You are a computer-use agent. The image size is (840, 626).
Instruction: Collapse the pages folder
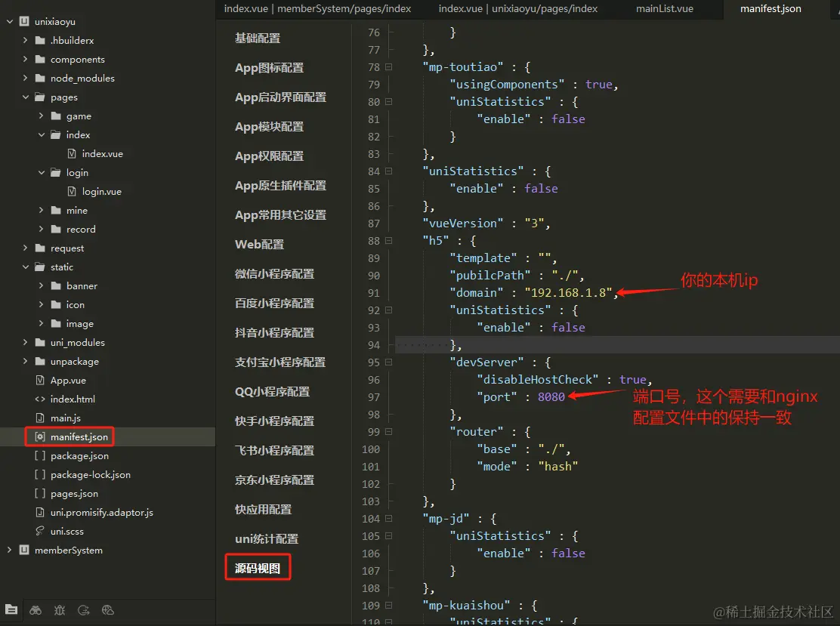point(25,97)
